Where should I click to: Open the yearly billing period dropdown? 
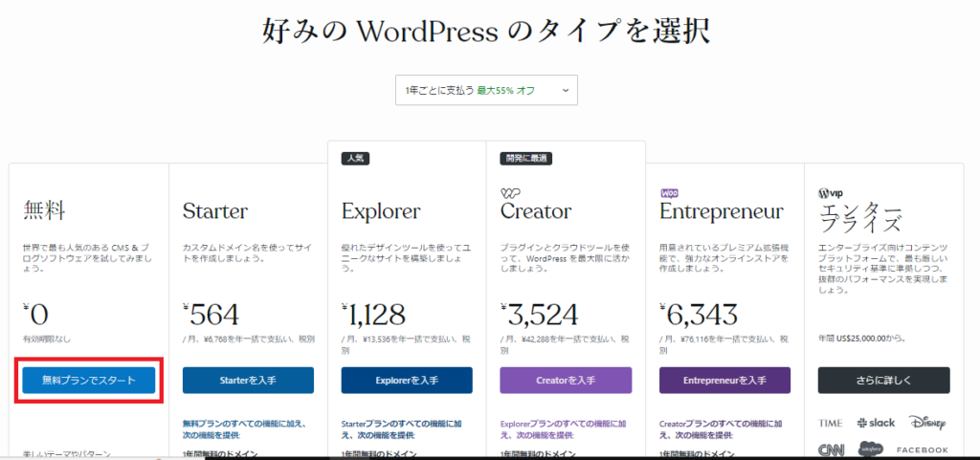486,90
